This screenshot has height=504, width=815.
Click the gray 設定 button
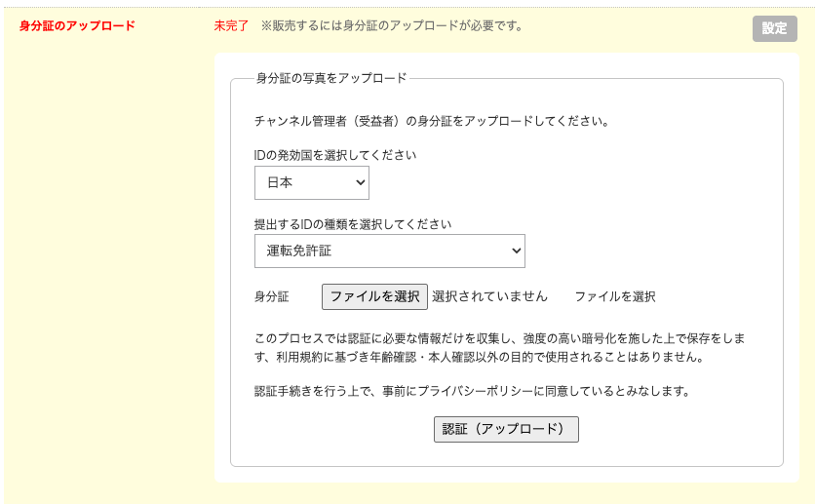pyautogui.click(x=774, y=28)
